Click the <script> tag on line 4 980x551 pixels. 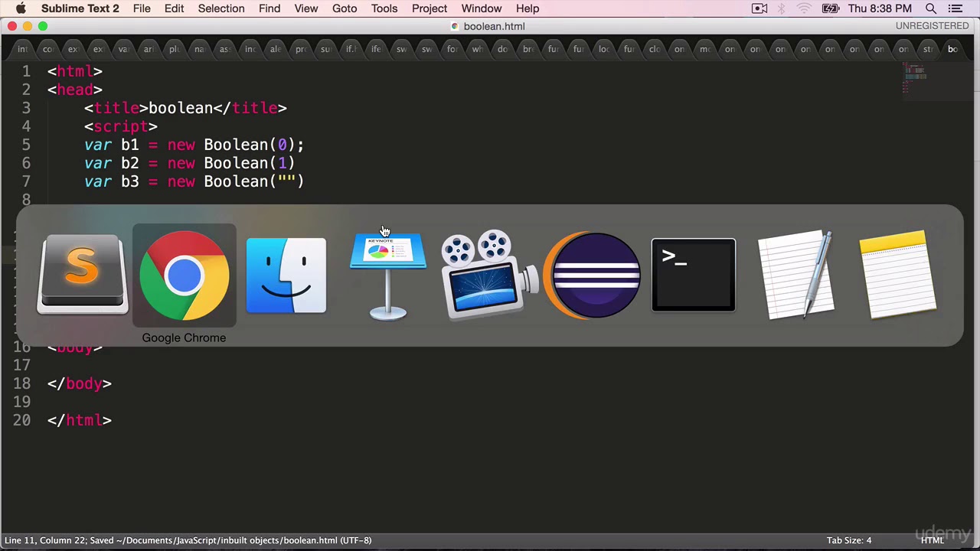(121, 126)
